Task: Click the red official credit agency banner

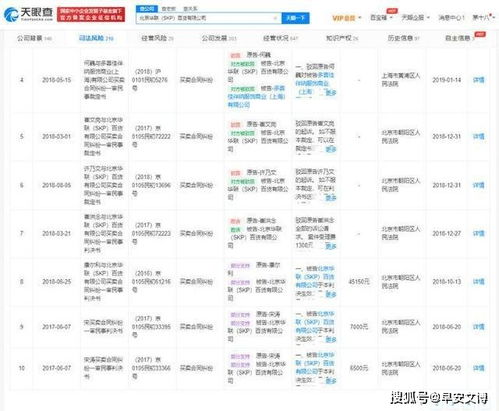Action: coord(91,15)
